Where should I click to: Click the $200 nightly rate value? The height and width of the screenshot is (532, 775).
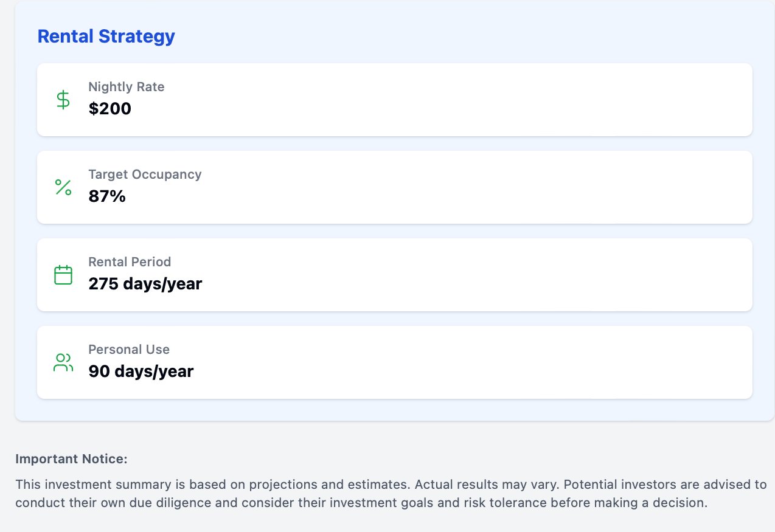point(110,109)
